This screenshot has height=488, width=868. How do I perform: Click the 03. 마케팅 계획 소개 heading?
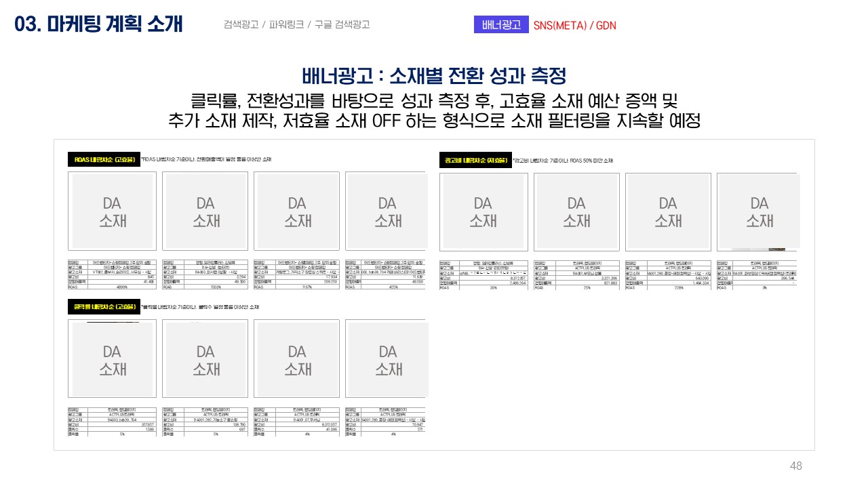pos(99,24)
